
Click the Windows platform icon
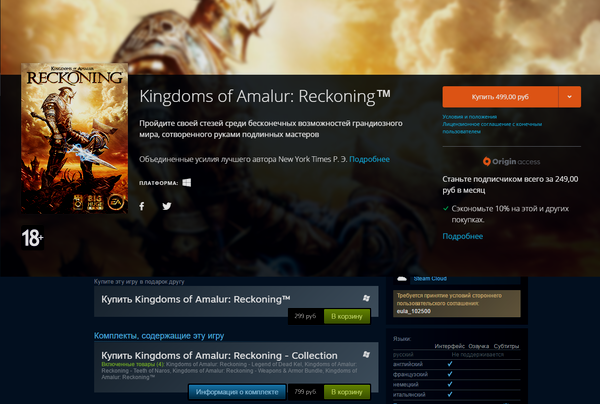click(187, 182)
